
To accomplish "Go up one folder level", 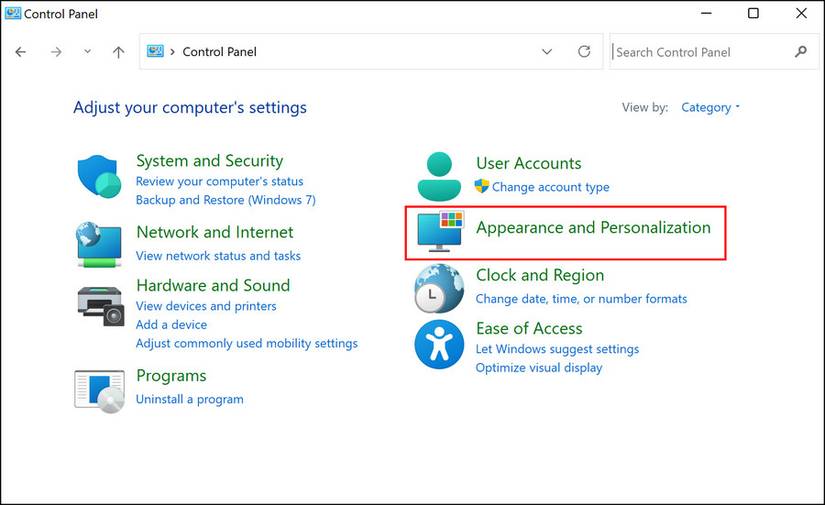I will [x=118, y=52].
